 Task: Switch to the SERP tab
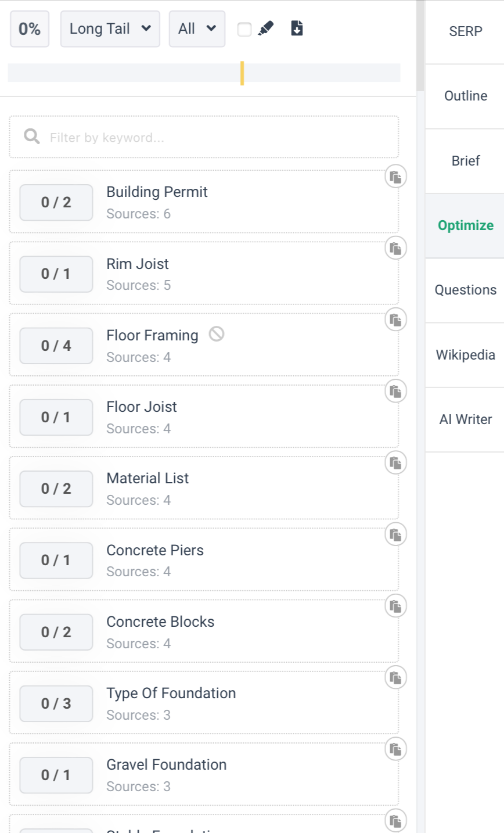(x=465, y=32)
